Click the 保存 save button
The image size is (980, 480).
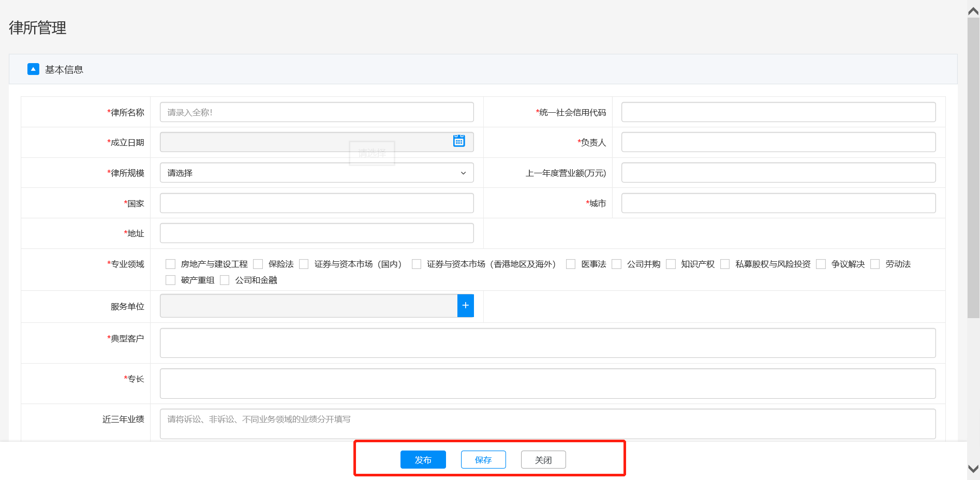point(483,460)
